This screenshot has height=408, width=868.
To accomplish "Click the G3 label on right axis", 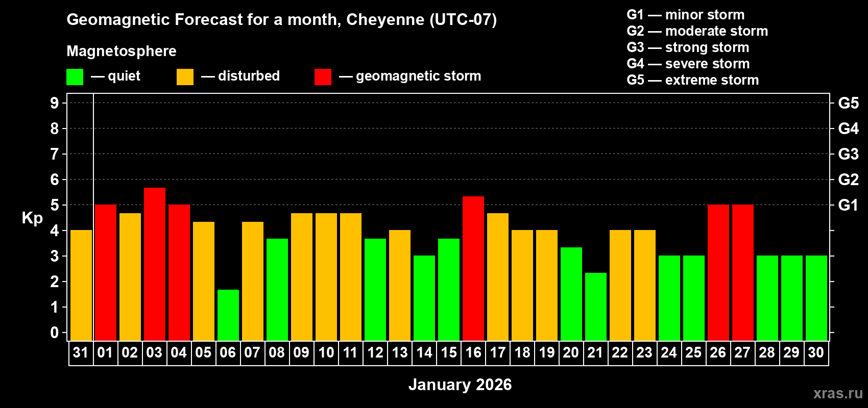I will [848, 154].
